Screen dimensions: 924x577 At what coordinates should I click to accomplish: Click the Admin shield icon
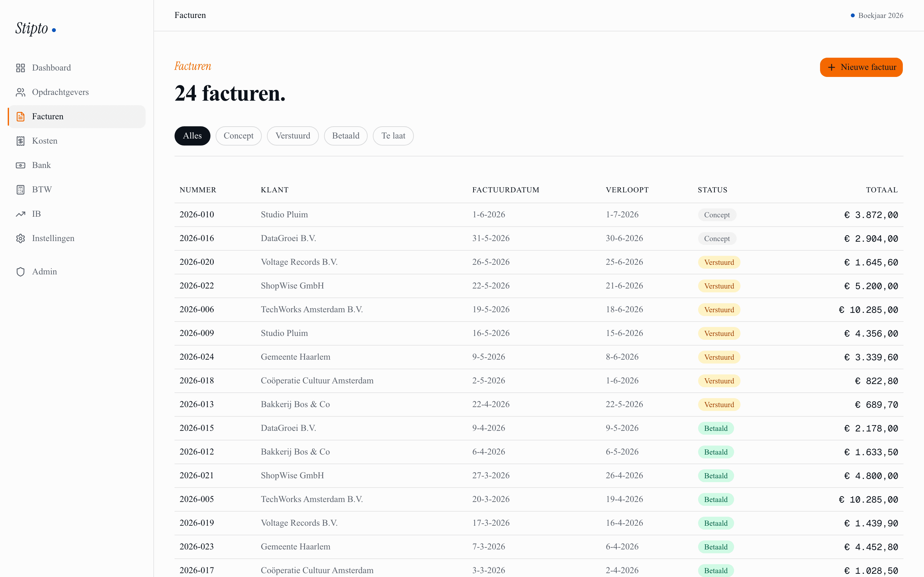(x=21, y=272)
